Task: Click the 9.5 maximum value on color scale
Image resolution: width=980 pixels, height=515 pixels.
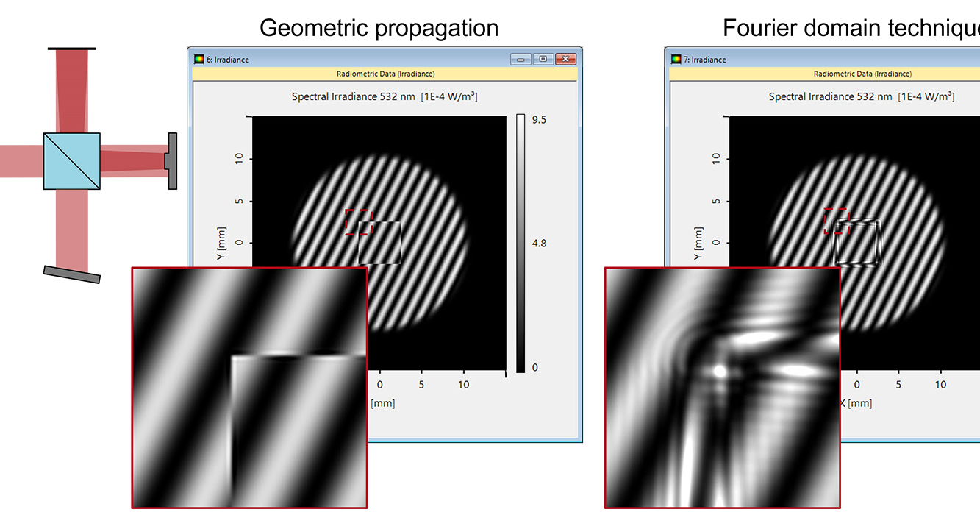Action: point(539,119)
